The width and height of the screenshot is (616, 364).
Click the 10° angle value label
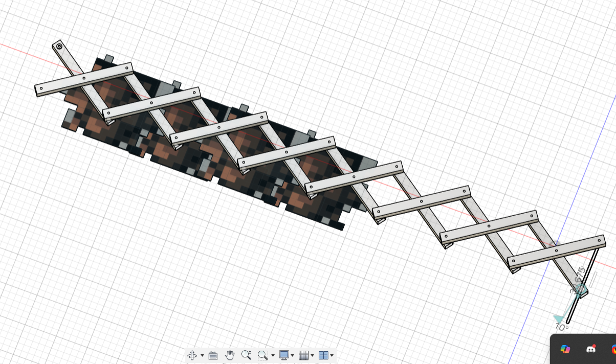(x=562, y=327)
